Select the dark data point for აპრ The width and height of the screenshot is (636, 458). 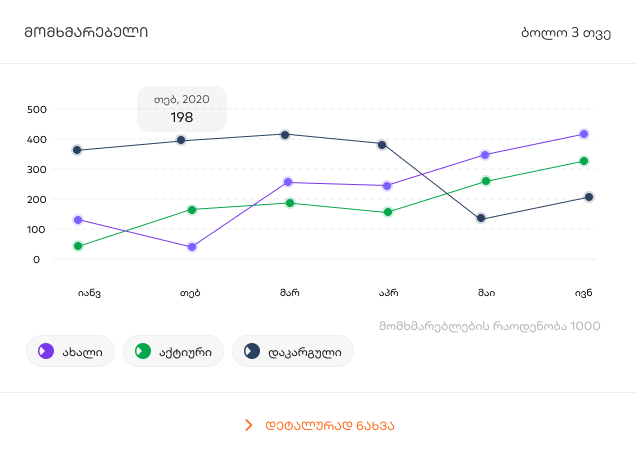click(x=382, y=144)
